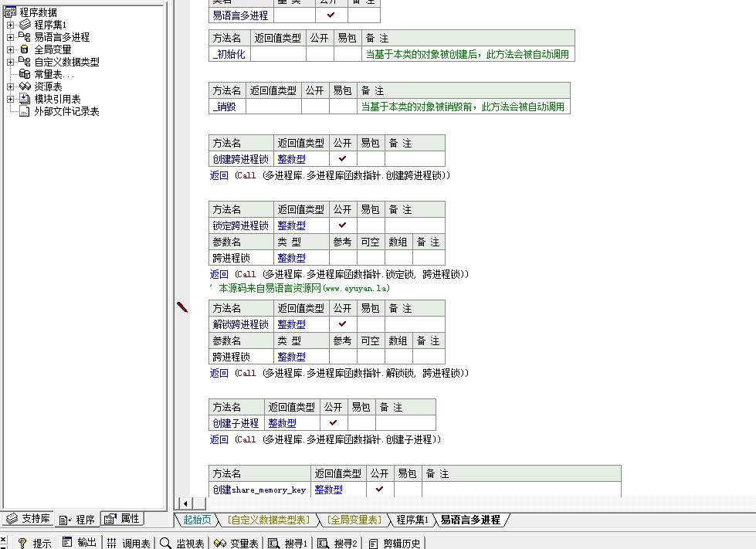Click the 外部文件记录表 tree icon
This screenshot has width=756, height=549.
pos(25,111)
